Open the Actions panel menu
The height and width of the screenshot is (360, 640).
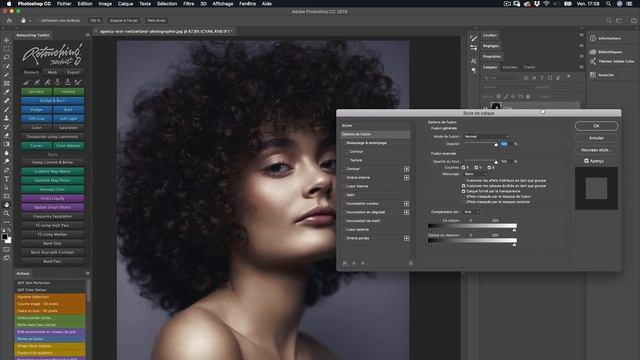tap(88, 273)
